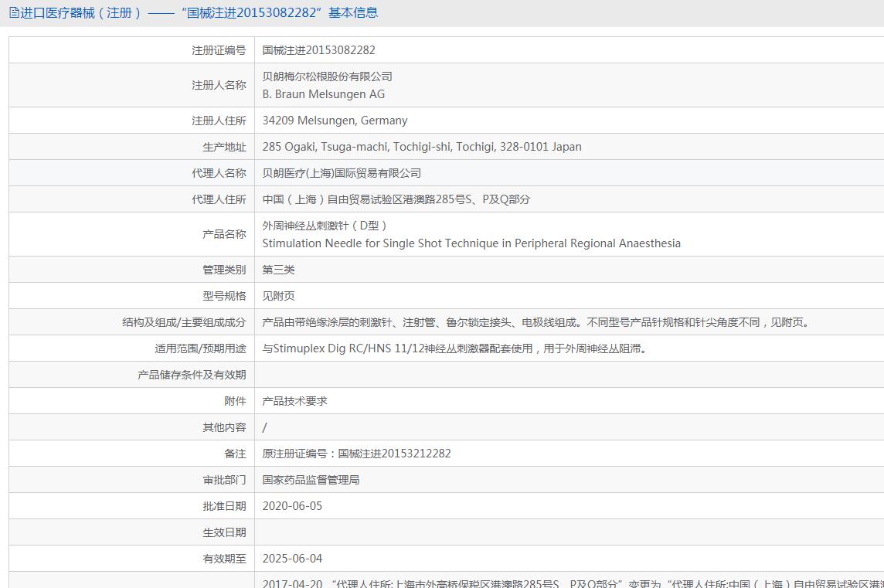The image size is (884, 588).
Task: Open the 产品技术要求 attachment text
Action: (x=294, y=401)
